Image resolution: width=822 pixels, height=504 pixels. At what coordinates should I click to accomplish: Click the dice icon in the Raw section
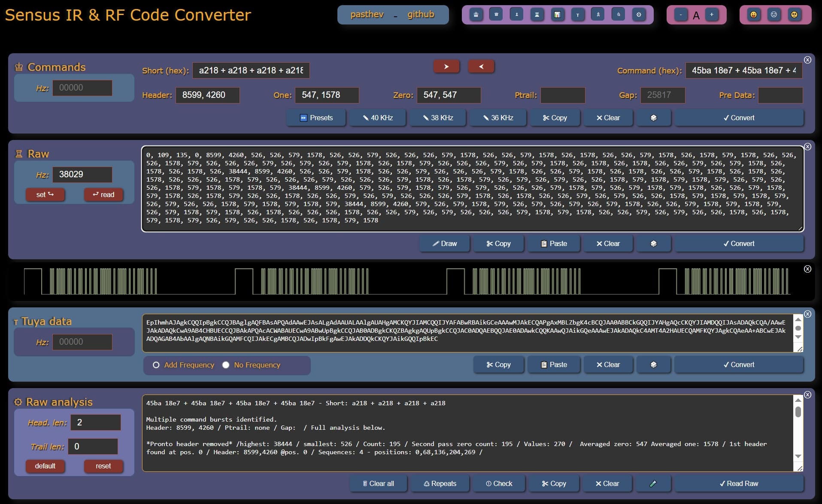coord(653,243)
